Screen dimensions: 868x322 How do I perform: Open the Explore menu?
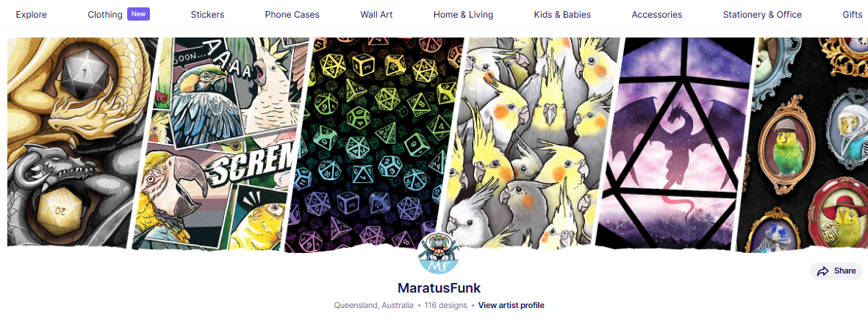pos(32,15)
